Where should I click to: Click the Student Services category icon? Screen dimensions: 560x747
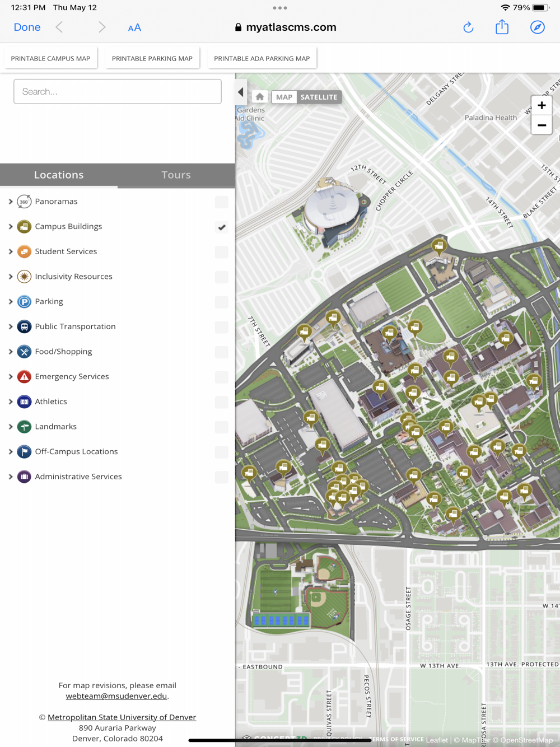24,251
